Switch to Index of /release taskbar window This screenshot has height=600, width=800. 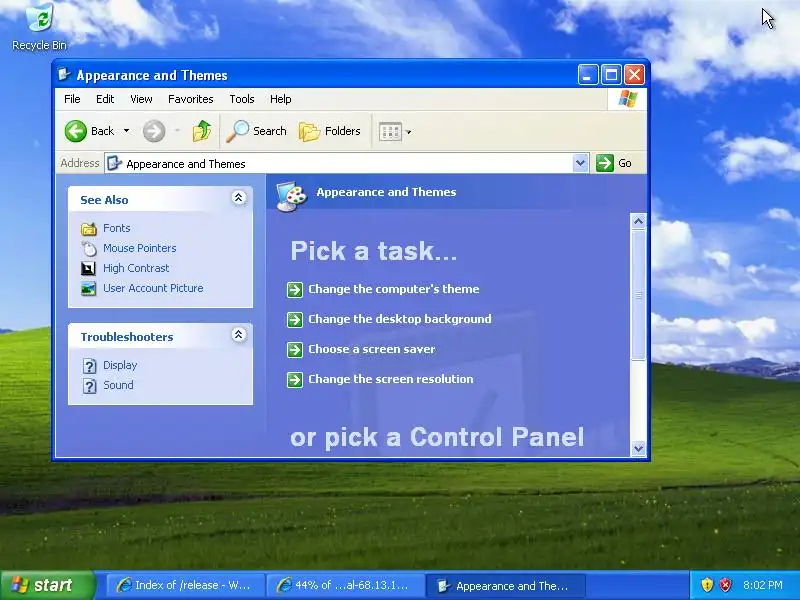185,585
